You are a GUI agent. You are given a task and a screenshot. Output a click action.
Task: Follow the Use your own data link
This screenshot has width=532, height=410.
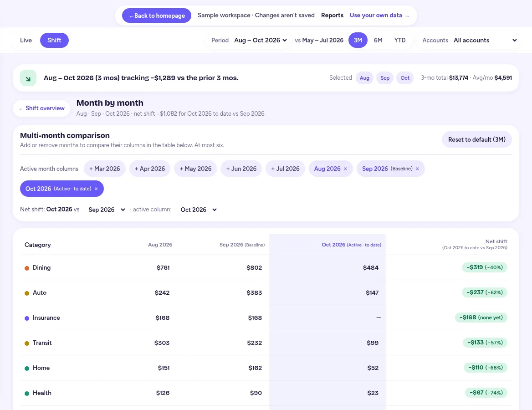379,15
